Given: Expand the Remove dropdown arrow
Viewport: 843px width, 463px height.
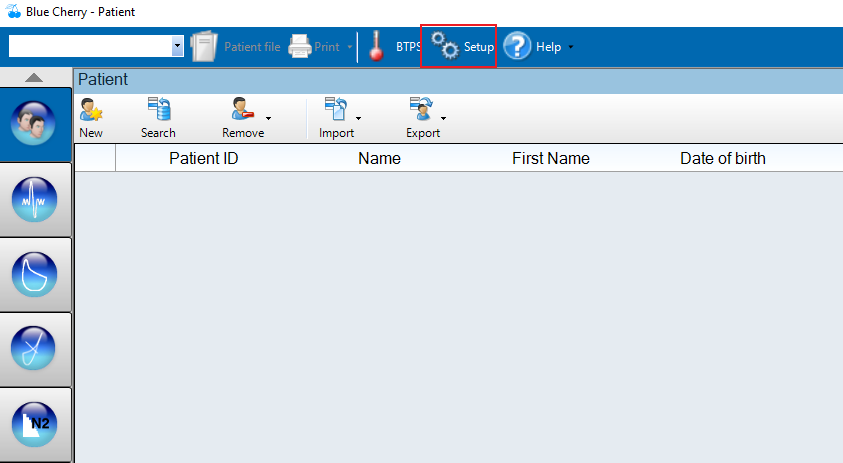Looking at the screenshot, I should [268, 118].
